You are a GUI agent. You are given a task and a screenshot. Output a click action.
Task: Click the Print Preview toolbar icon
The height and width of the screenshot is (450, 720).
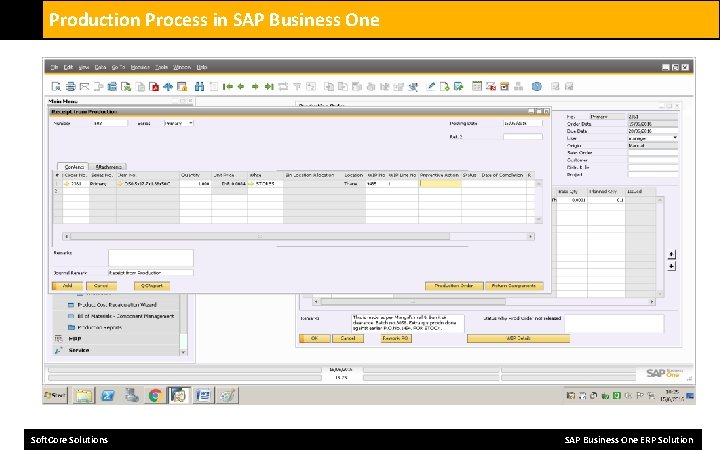point(56,86)
